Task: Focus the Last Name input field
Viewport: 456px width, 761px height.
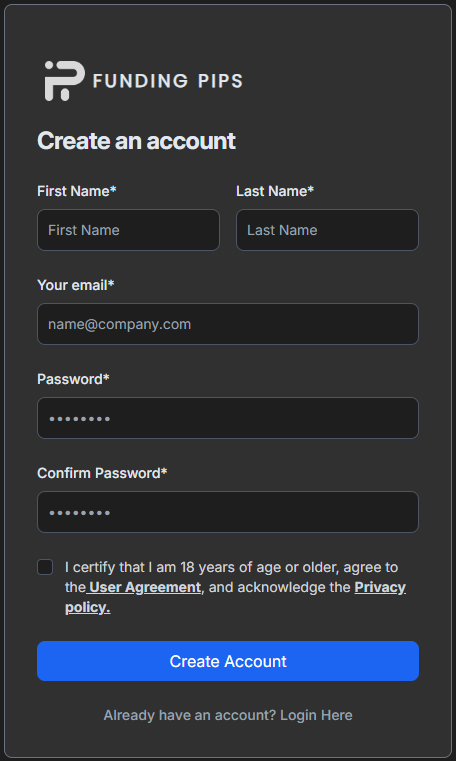Action: click(327, 230)
